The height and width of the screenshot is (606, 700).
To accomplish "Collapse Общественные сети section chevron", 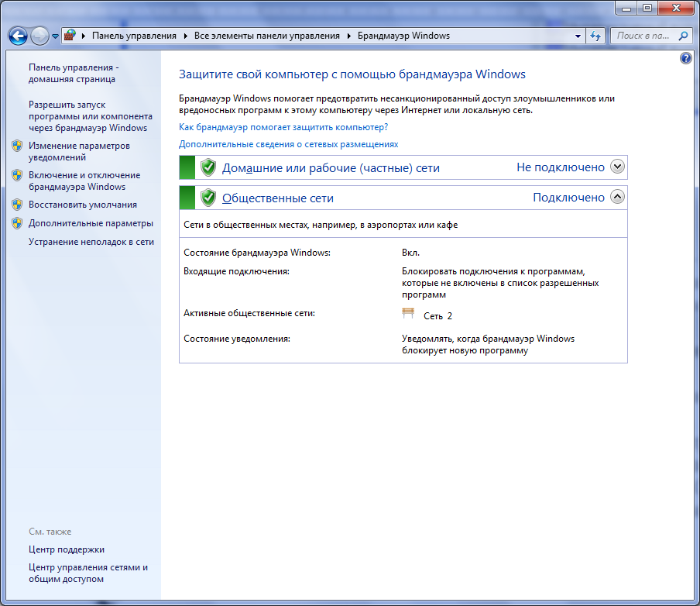I will [x=617, y=197].
